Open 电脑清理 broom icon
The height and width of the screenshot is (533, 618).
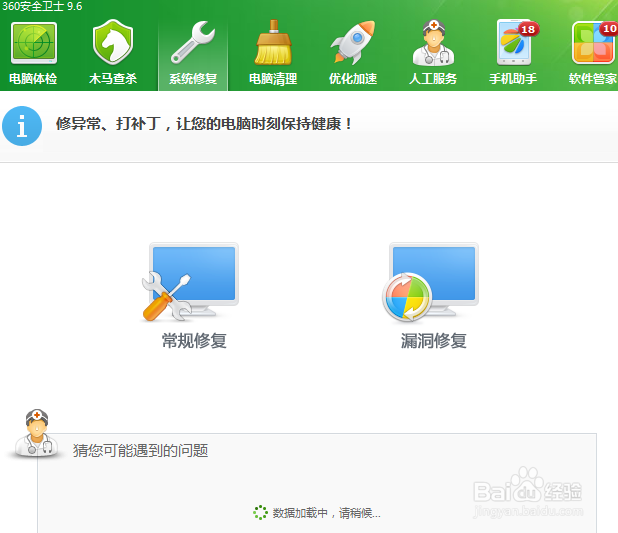pos(273,42)
